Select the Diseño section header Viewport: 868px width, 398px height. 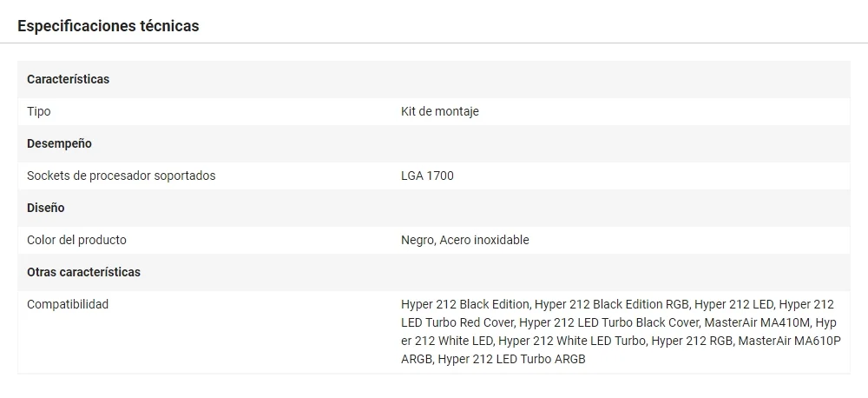(x=46, y=208)
